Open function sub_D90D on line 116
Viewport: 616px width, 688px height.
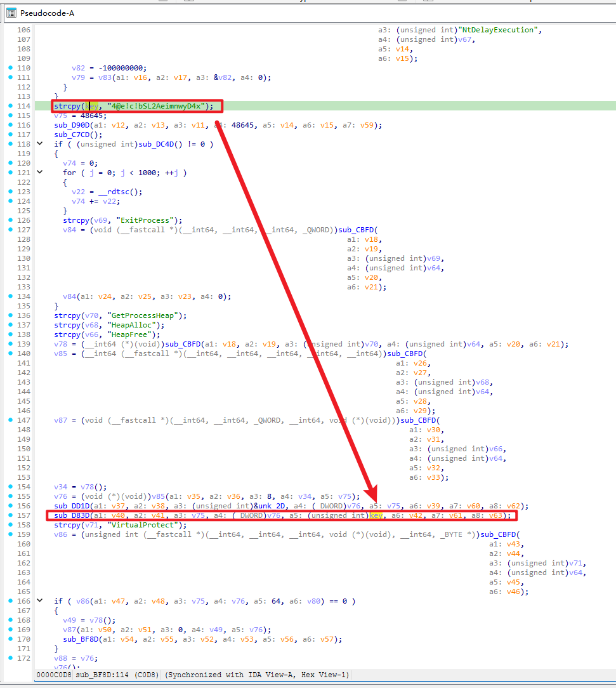[x=72, y=125]
